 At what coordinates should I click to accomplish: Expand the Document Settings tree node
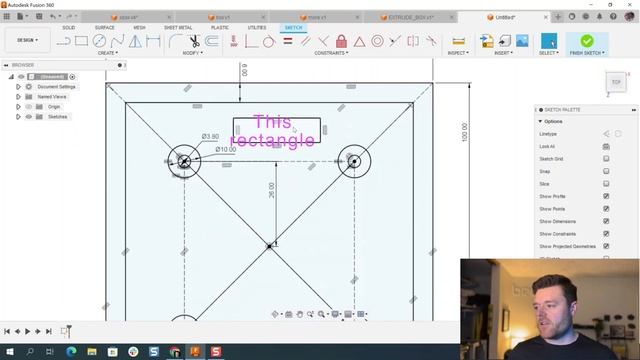(18, 87)
